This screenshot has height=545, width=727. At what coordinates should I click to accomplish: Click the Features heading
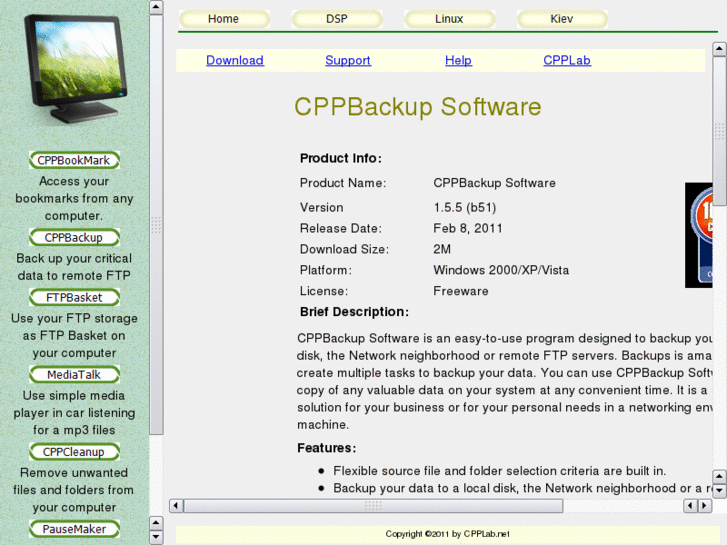pos(326,448)
